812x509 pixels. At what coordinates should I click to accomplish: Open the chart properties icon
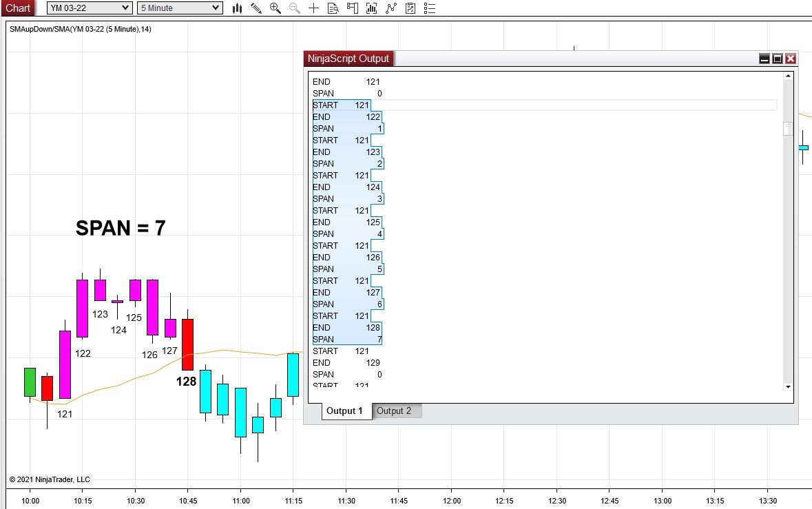(x=410, y=8)
